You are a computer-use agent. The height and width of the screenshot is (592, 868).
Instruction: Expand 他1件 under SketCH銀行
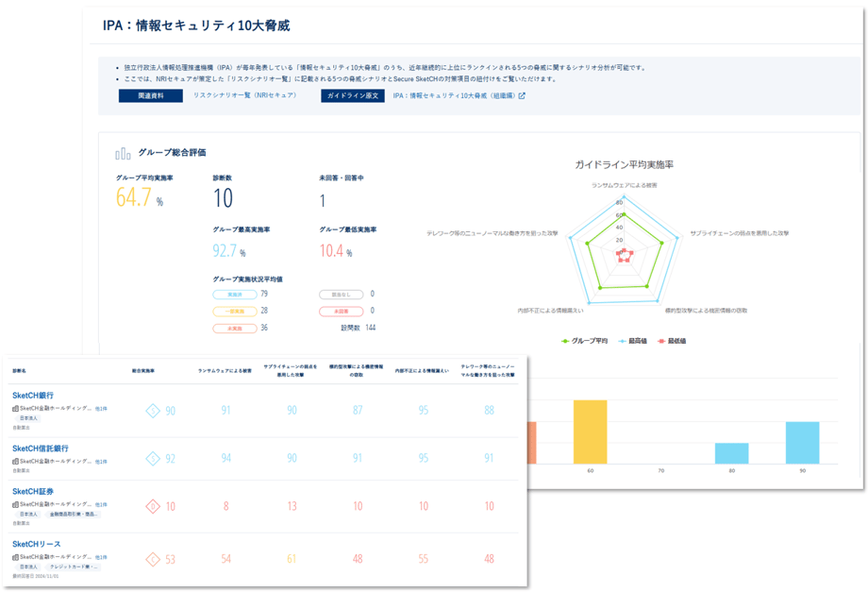[101, 409]
